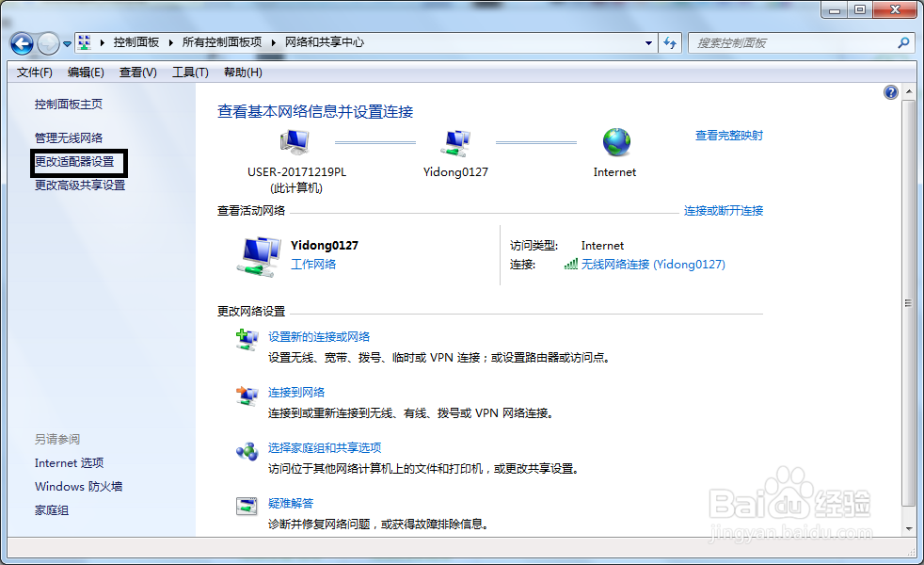Click the Internet globe icon

pos(616,142)
